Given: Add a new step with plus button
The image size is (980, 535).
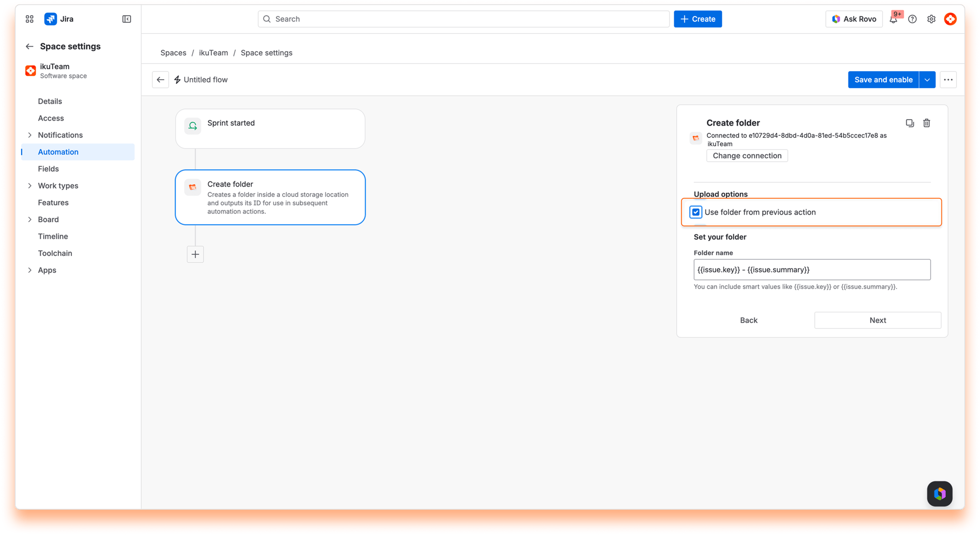Looking at the screenshot, I should click(195, 254).
